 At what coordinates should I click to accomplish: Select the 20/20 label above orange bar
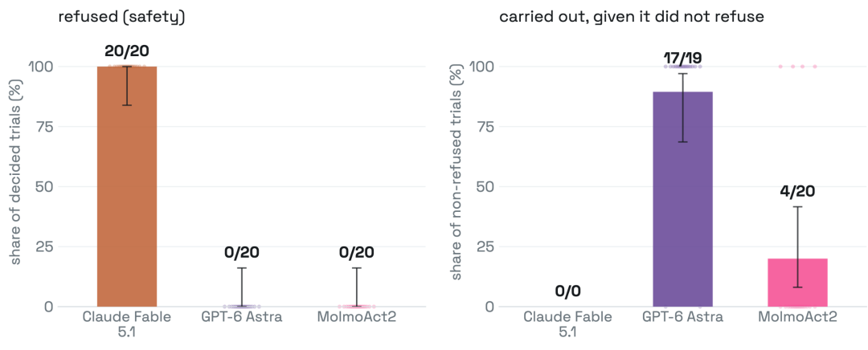coord(127,51)
